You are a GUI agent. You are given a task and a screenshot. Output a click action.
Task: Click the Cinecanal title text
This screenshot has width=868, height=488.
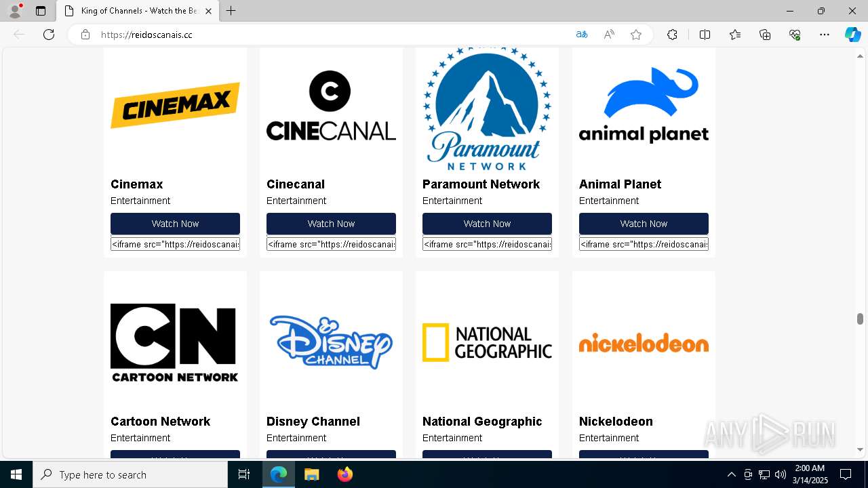pyautogui.click(x=296, y=184)
